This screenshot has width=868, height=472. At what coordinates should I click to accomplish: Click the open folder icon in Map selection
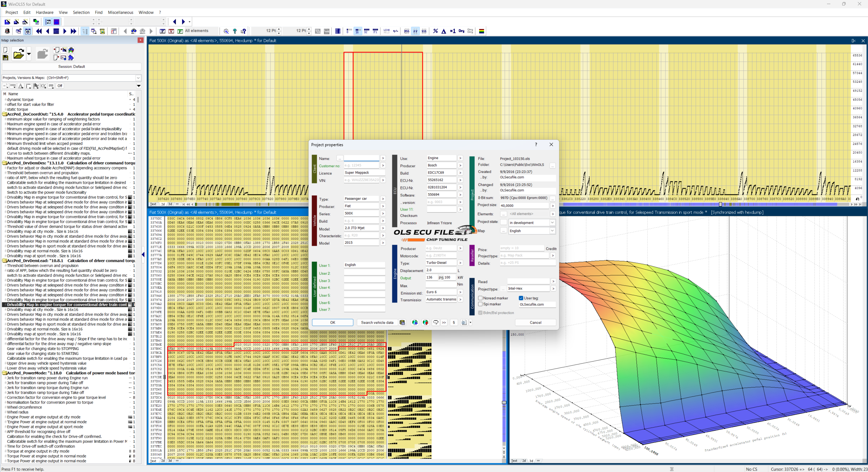coord(18,54)
